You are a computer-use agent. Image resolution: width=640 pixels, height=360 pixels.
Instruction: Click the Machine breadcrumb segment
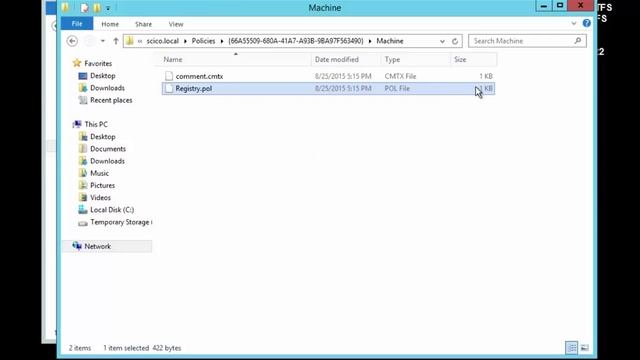pyautogui.click(x=390, y=41)
